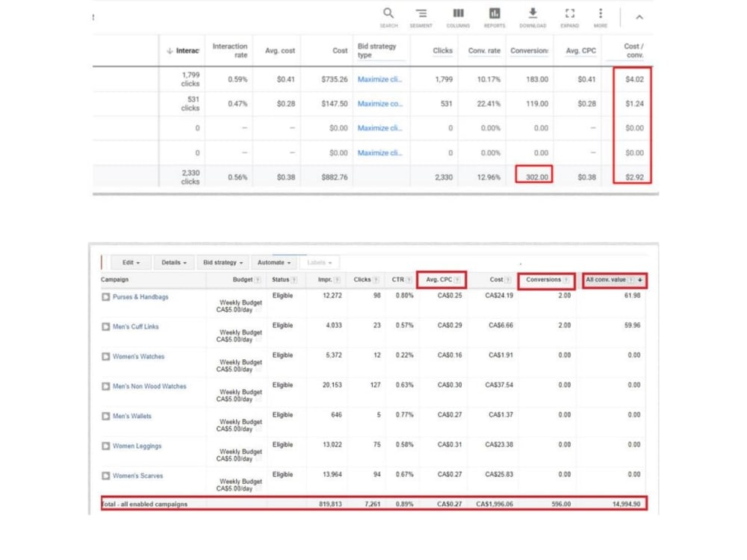Click CA$37.54 cost cell
This screenshot has height=560, width=747.
(499, 385)
